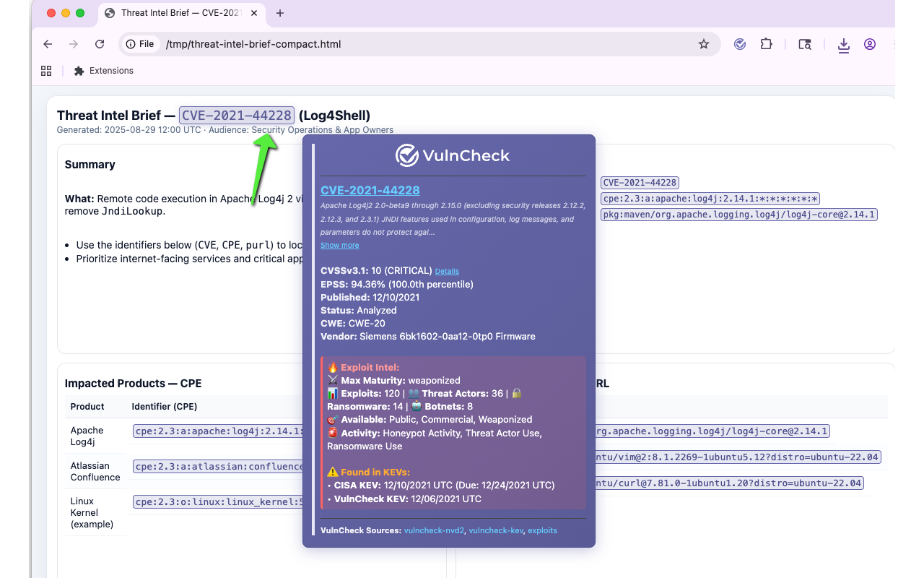Click the log4j-core@2.14.1 purl in table
The width and height of the screenshot is (924, 578).
(712, 431)
